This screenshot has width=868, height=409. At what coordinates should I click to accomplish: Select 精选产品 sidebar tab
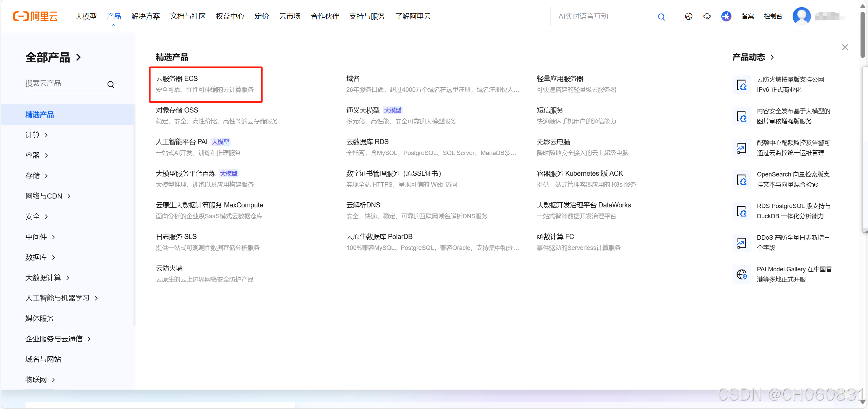(40, 115)
